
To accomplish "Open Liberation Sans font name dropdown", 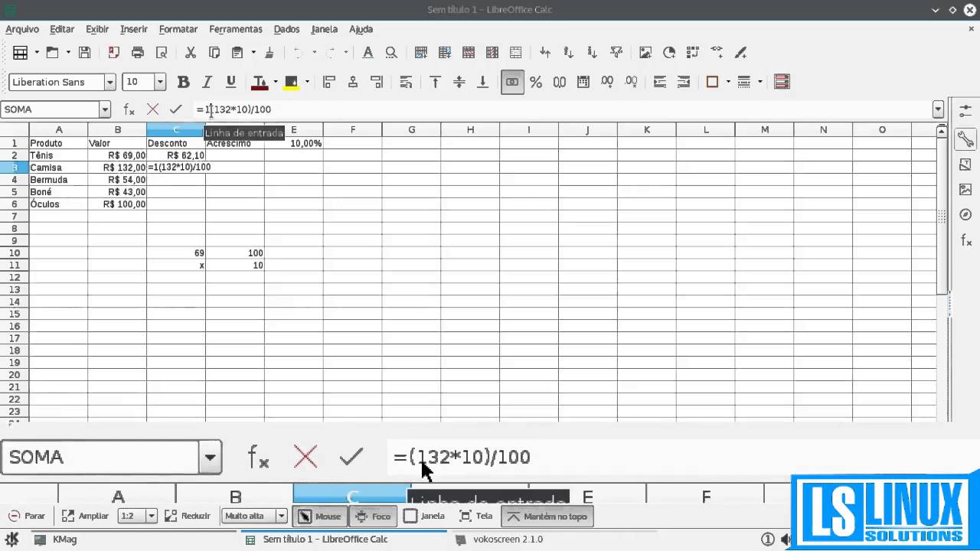I will [x=110, y=82].
